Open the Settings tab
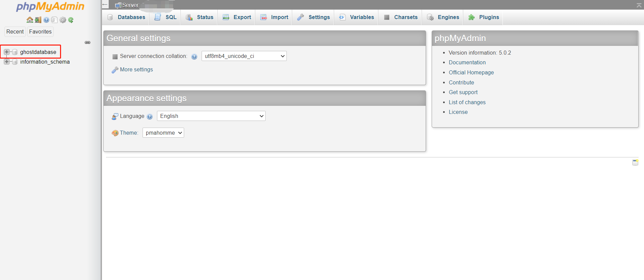The image size is (644, 280). (x=313, y=17)
